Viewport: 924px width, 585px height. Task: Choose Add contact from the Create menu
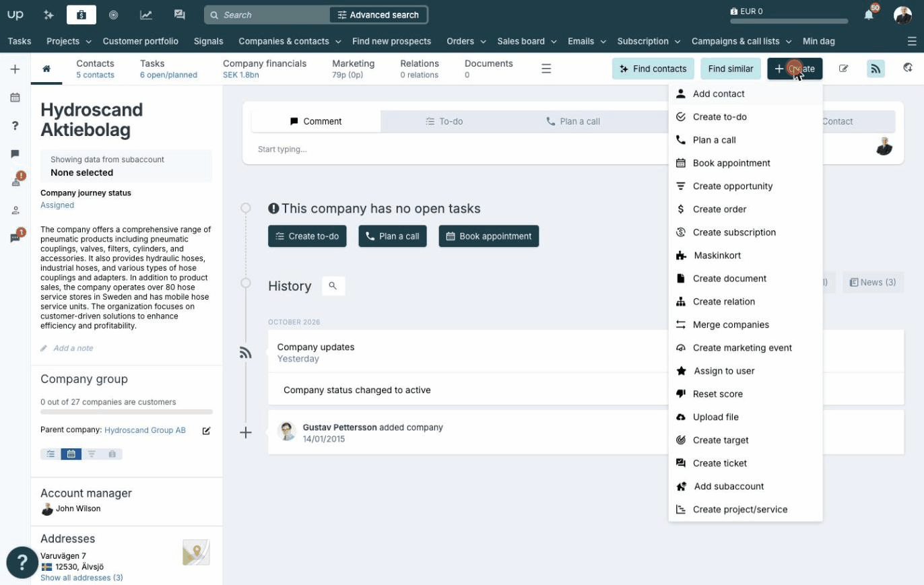tap(746, 94)
